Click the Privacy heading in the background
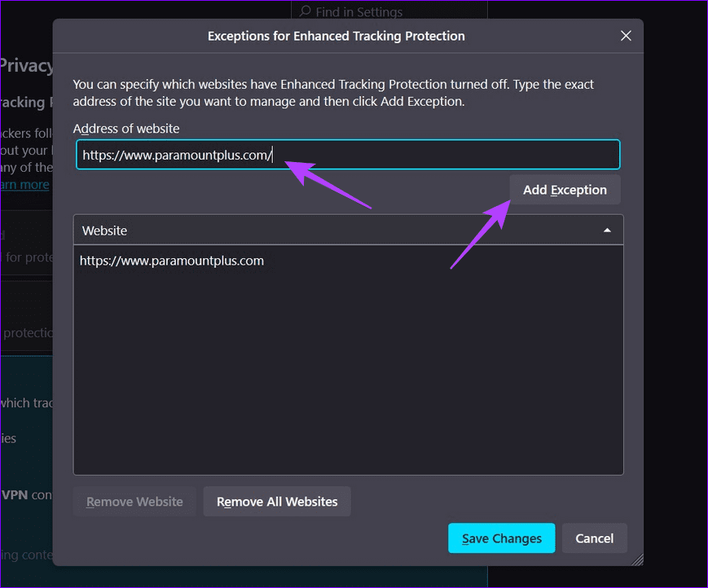The width and height of the screenshot is (708, 588). point(26,66)
